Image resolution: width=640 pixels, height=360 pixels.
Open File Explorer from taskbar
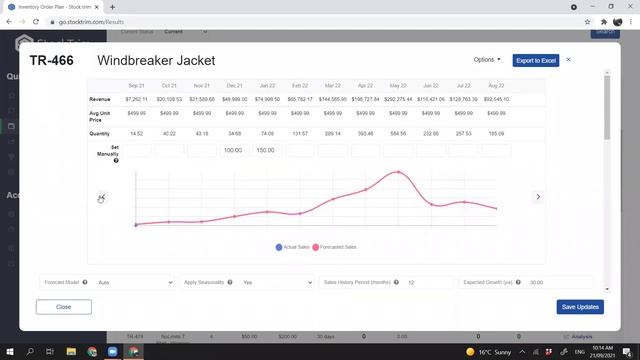[x=71, y=351]
